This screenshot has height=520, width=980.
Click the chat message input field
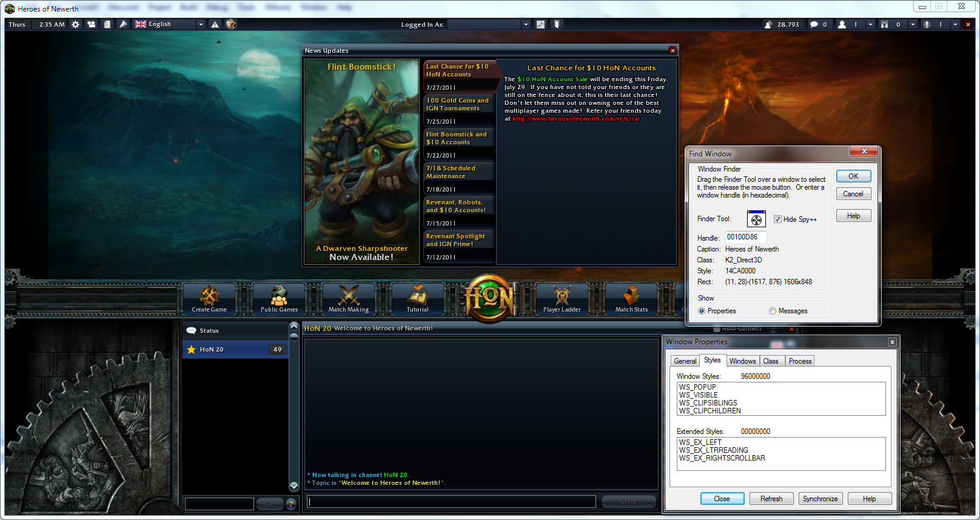451,502
